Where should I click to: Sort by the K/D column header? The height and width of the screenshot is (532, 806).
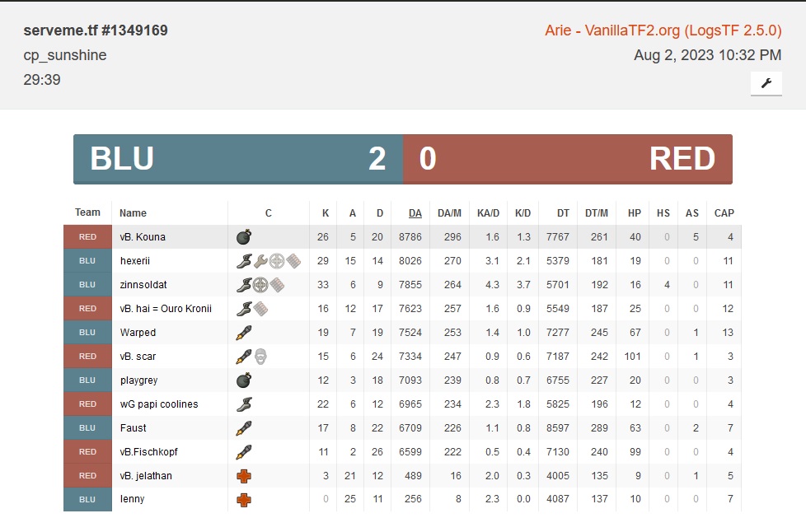[522, 213]
